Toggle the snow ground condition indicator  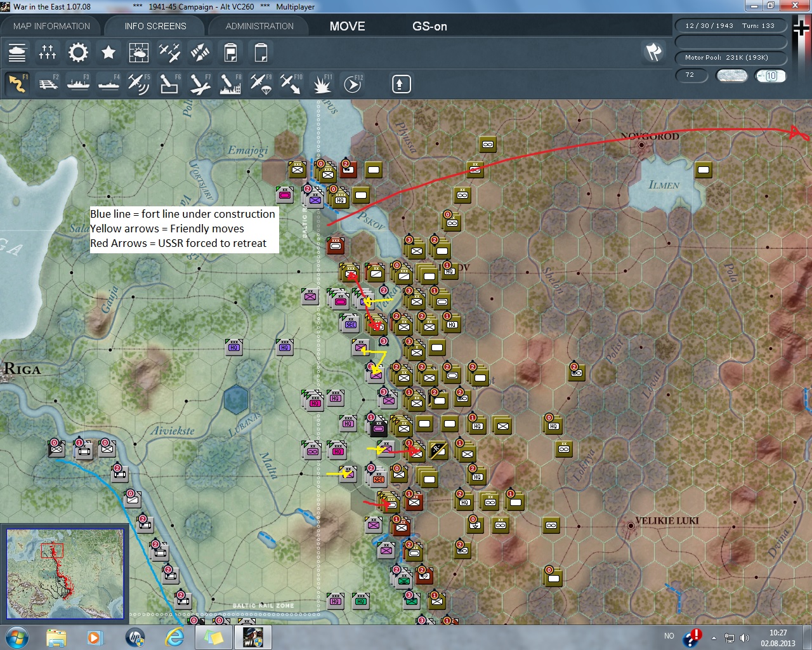731,76
